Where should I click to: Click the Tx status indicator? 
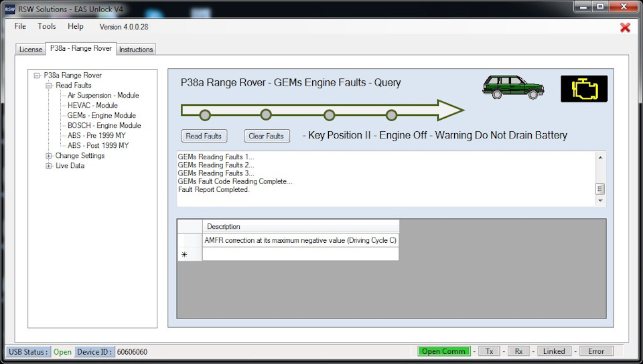[489, 351]
